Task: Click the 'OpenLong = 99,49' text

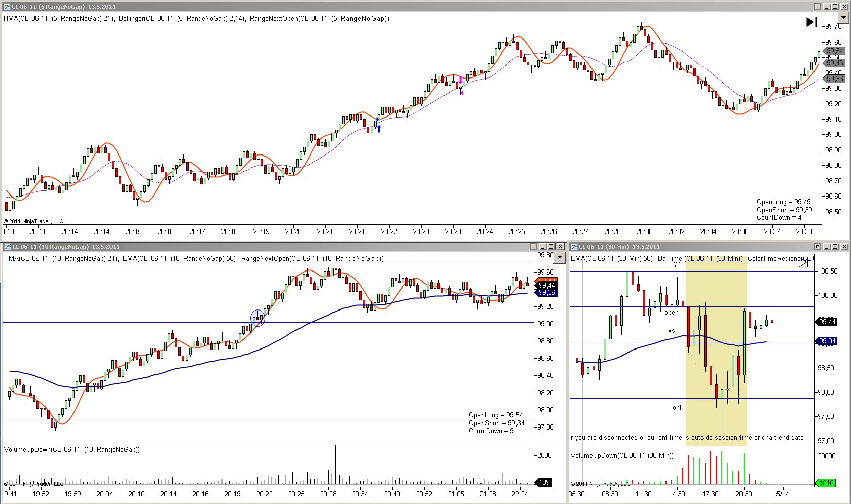Action: tap(784, 202)
